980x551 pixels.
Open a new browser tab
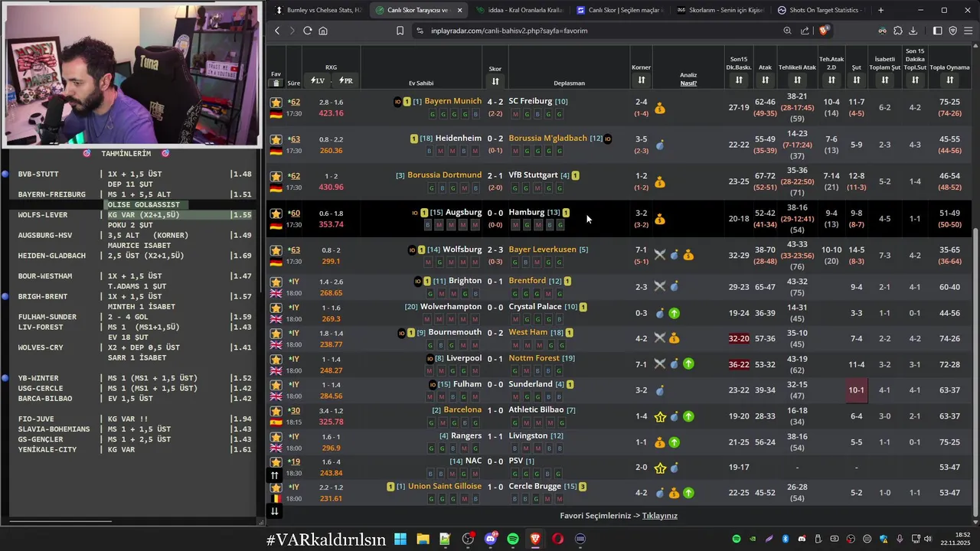880,10
